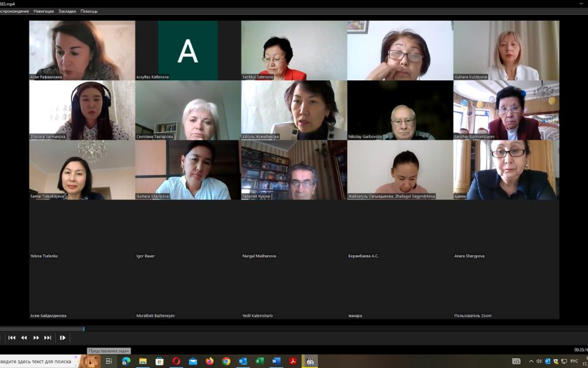Switch to Excel in the taskbar
The image size is (588, 368).
tap(260, 361)
